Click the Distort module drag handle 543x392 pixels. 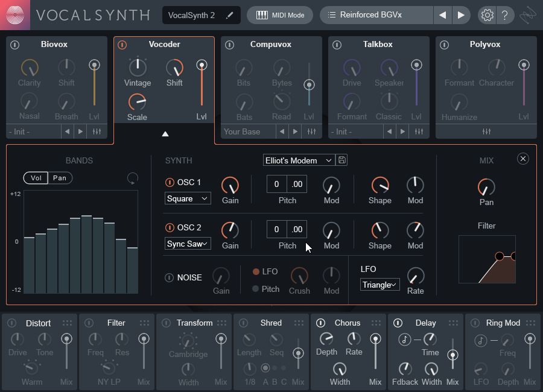pos(67,323)
